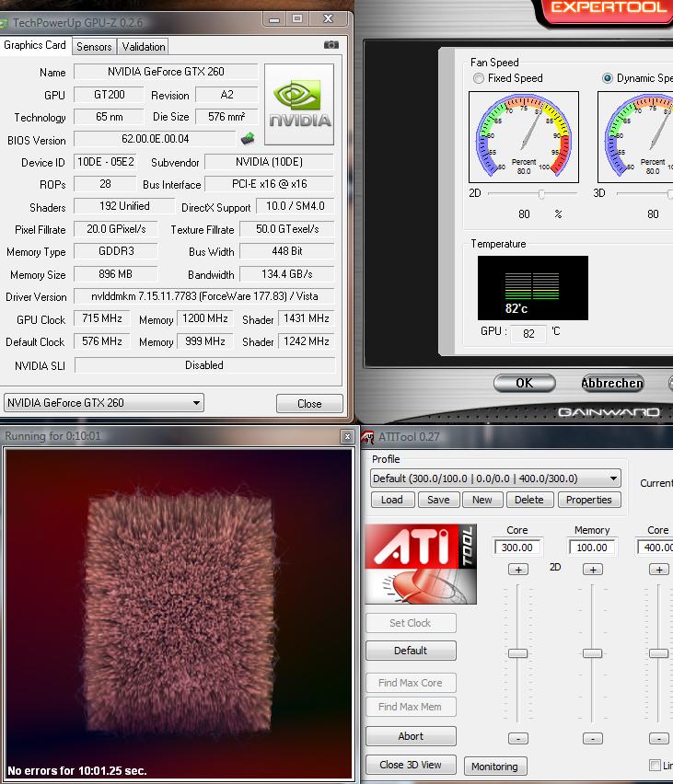This screenshot has height=784, width=673.
Task: Click the GPU Clock value 715 MHz
Action: point(102,318)
